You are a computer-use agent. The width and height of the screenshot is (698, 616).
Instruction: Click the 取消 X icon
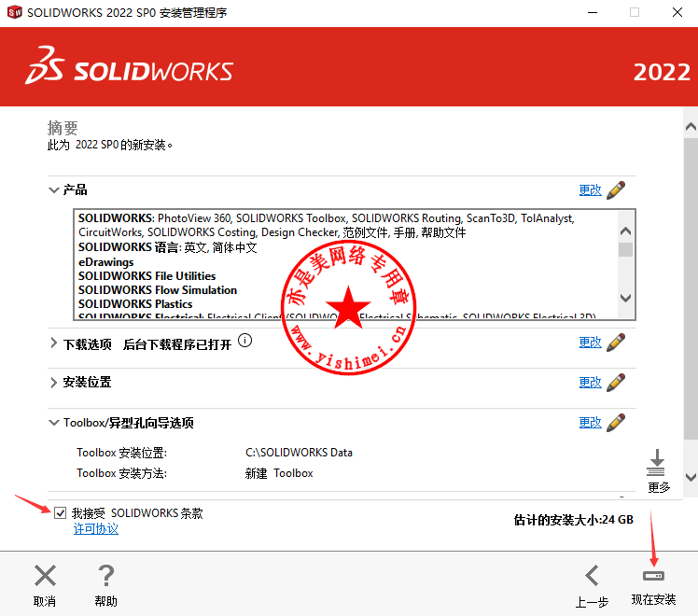click(45, 576)
